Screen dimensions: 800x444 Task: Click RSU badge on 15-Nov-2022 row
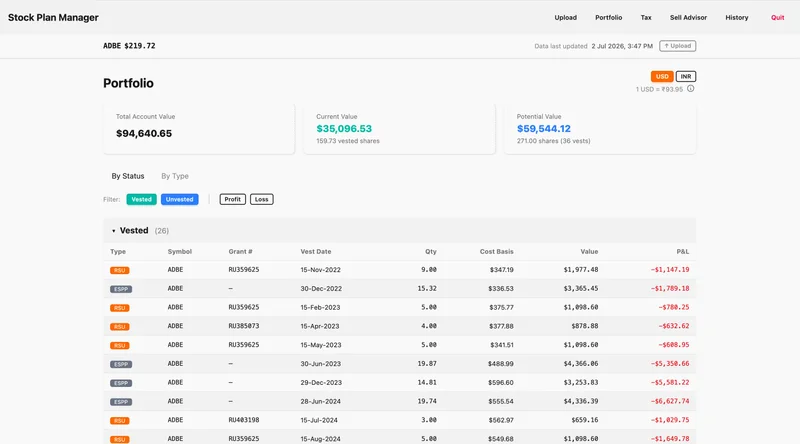[x=120, y=270]
